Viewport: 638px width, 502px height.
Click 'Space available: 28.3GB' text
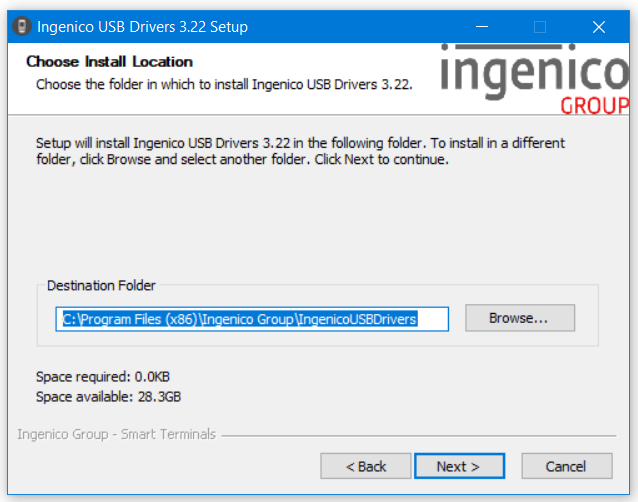point(108,397)
